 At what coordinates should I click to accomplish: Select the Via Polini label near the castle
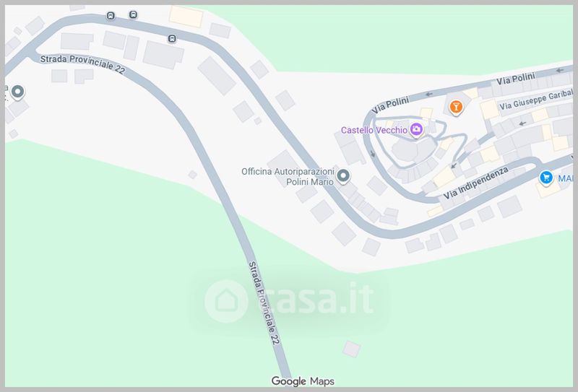[x=390, y=105]
